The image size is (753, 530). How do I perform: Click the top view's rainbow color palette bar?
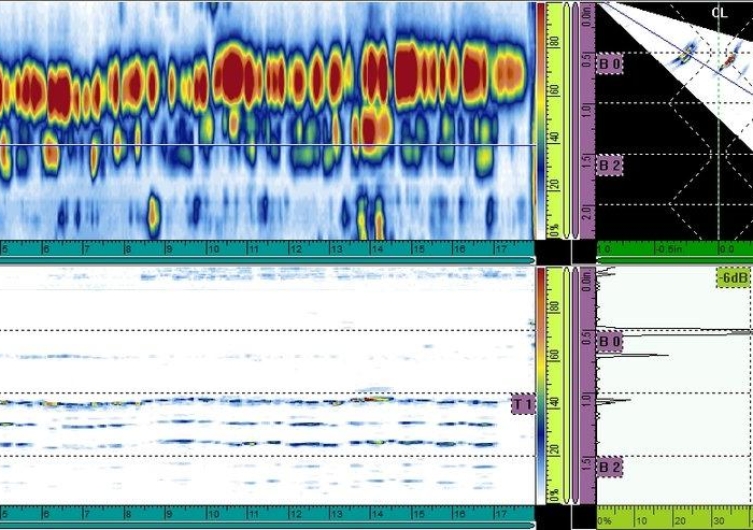point(541,120)
